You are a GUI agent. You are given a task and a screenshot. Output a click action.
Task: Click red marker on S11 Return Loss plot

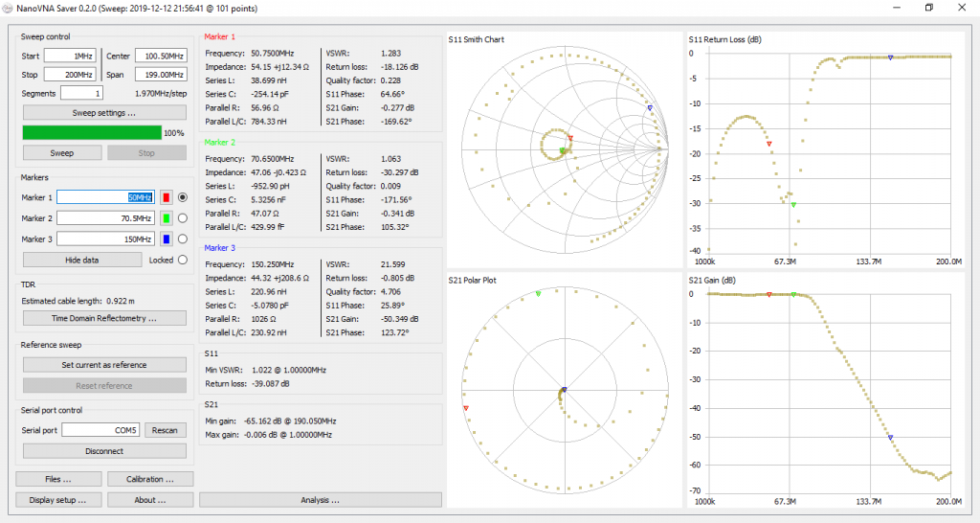(768, 144)
